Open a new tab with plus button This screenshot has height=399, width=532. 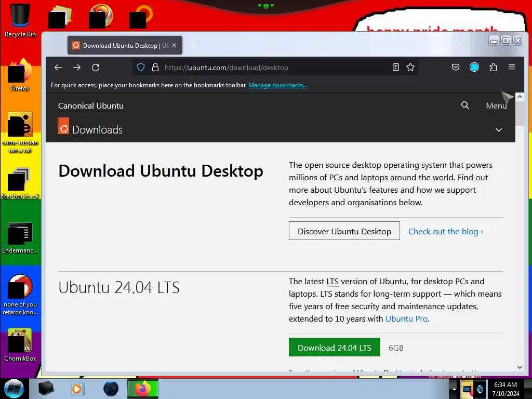tap(194, 45)
